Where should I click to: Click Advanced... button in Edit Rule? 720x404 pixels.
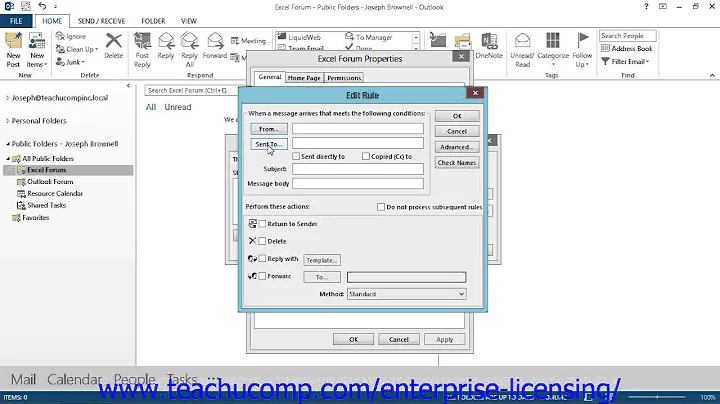457,147
